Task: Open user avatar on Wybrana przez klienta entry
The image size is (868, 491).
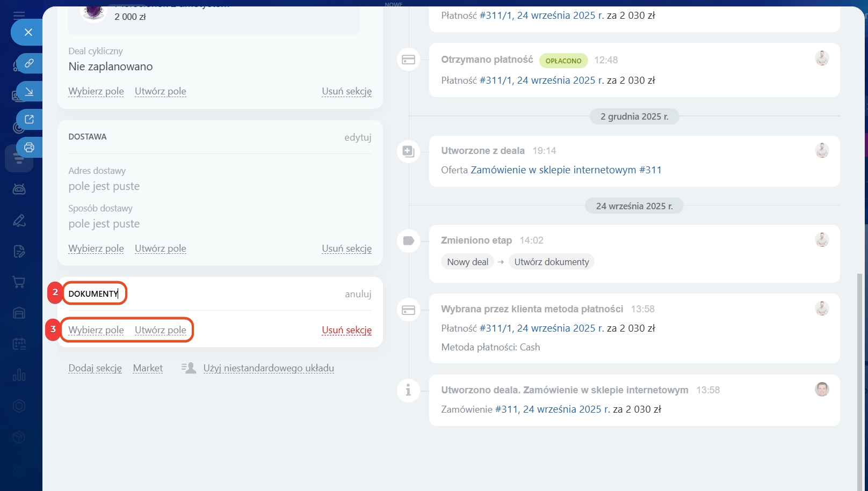Action: point(822,308)
